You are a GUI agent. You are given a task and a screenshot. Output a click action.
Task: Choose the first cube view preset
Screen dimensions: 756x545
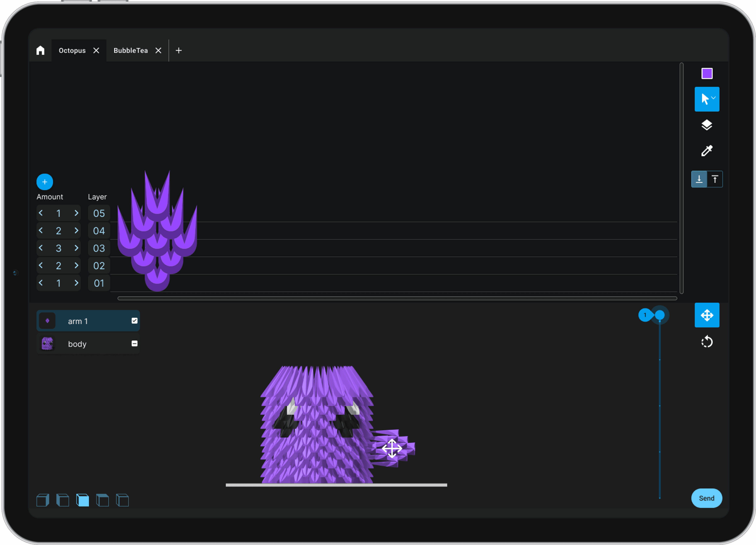click(43, 500)
